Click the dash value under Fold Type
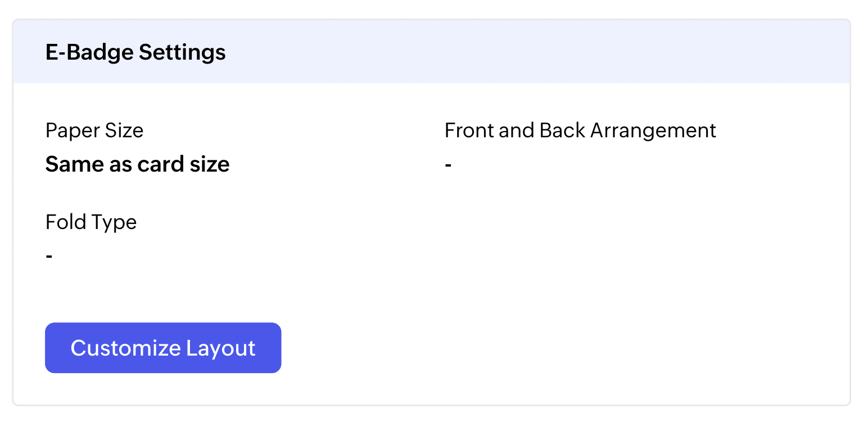 coord(49,257)
